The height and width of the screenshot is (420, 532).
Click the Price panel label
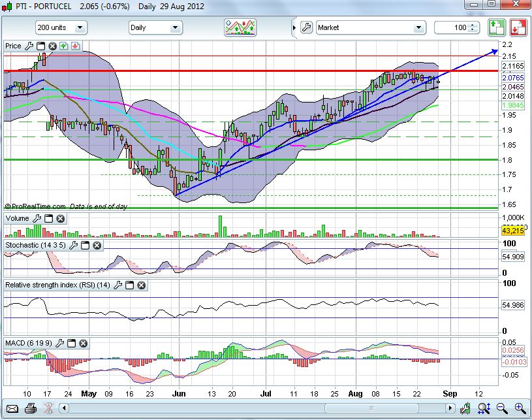click(13, 46)
